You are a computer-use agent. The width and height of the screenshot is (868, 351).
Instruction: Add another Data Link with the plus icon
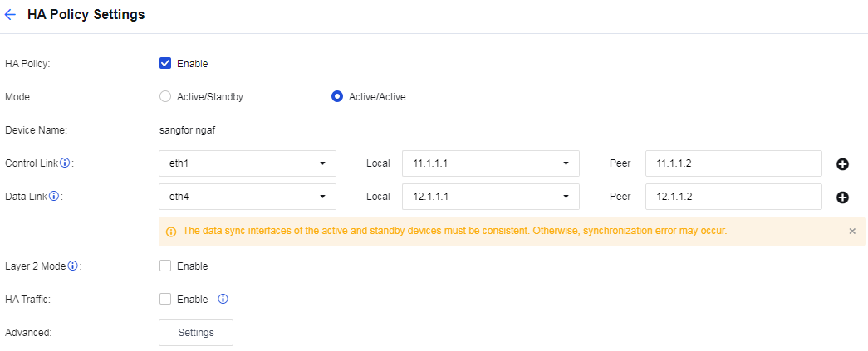pos(842,197)
